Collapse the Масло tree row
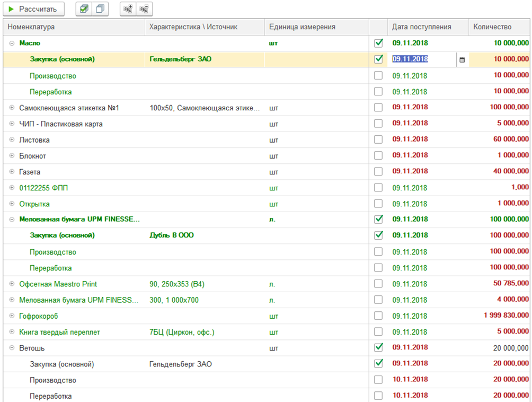 pos(12,43)
